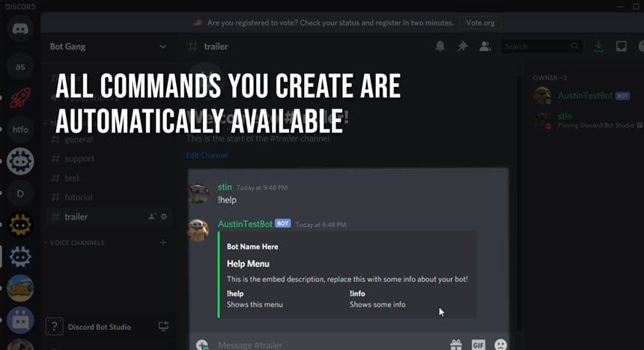The height and width of the screenshot is (350, 644).
Task: Open the purple bot-face server icon
Action: coord(20,320)
